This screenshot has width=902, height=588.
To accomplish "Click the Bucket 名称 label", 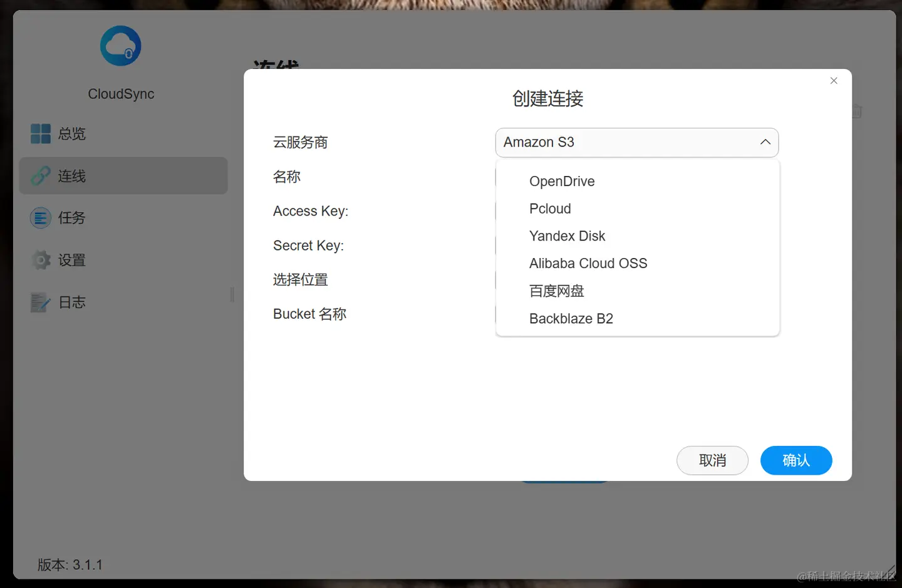I will point(309,314).
